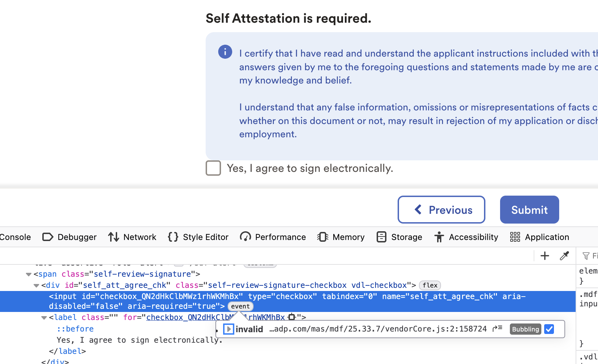Viewport: 598px width, 364px height.
Task: Check the agree to sign electronically checkbox
Action: pyautogui.click(x=213, y=168)
